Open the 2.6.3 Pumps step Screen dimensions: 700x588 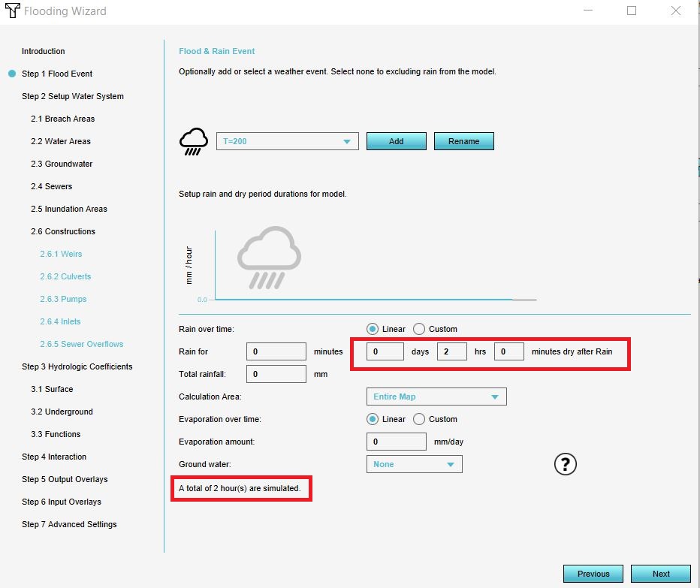(x=63, y=299)
